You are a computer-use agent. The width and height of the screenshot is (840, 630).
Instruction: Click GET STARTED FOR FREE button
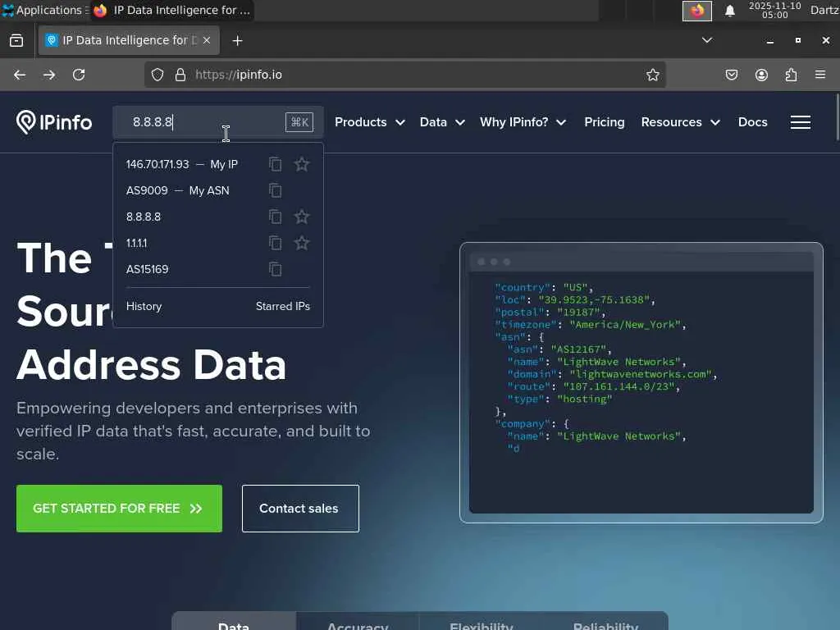[119, 509]
